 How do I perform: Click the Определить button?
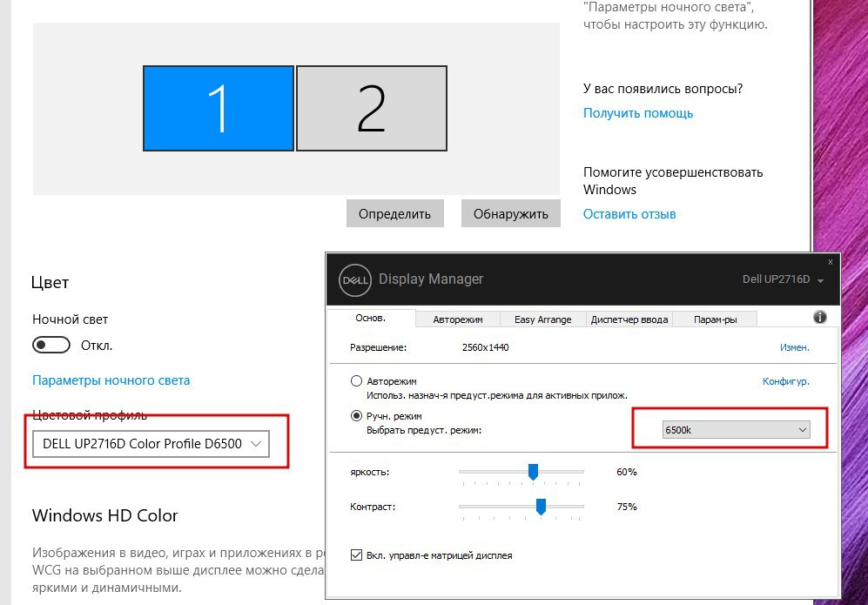pyautogui.click(x=394, y=213)
